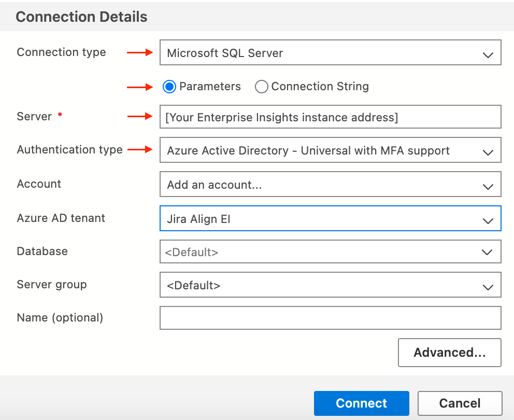Open the Account dropdown list
The image size is (514, 420).
[330, 185]
